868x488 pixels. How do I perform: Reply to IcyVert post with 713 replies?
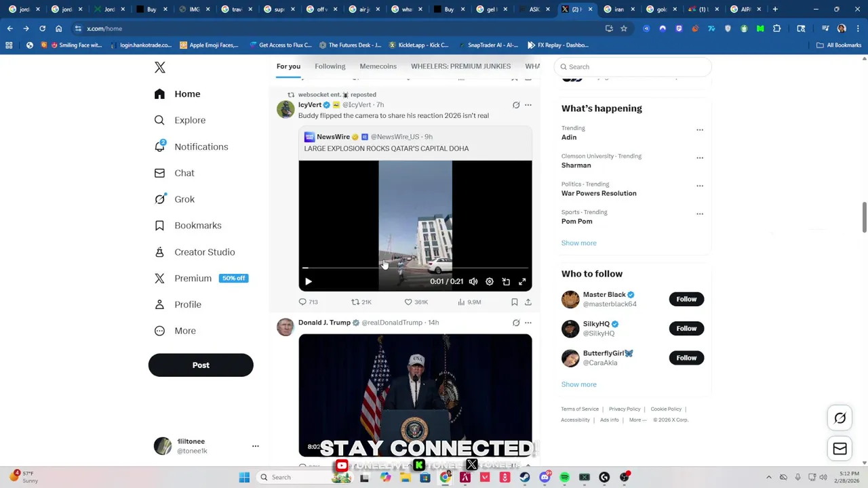pyautogui.click(x=309, y=302)
